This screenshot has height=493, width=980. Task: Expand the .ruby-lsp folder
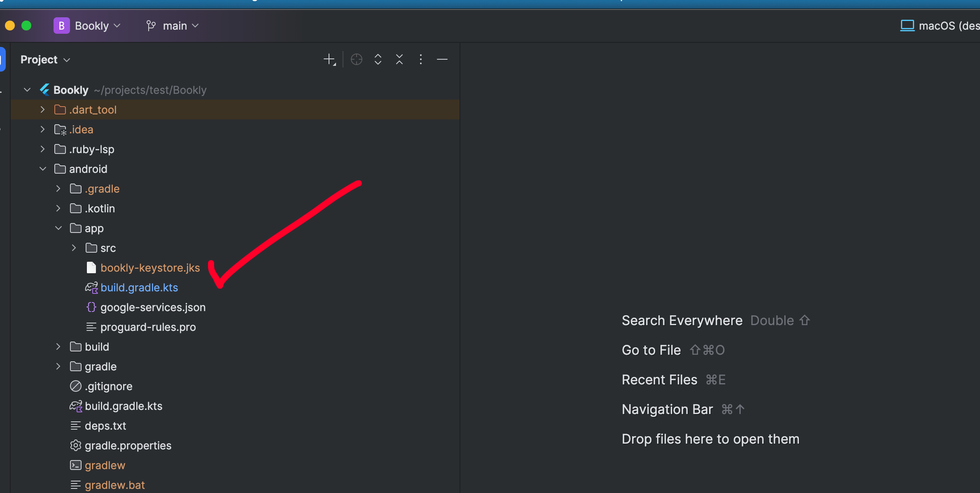[x=42, y=149]
